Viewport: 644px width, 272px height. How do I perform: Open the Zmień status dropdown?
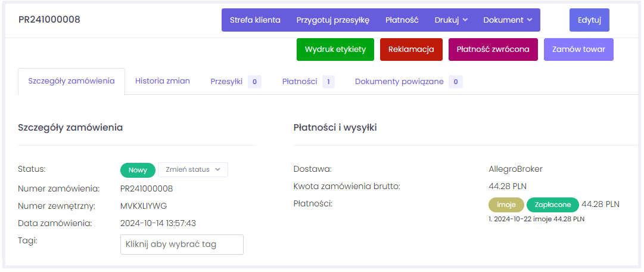pos(192,169)
